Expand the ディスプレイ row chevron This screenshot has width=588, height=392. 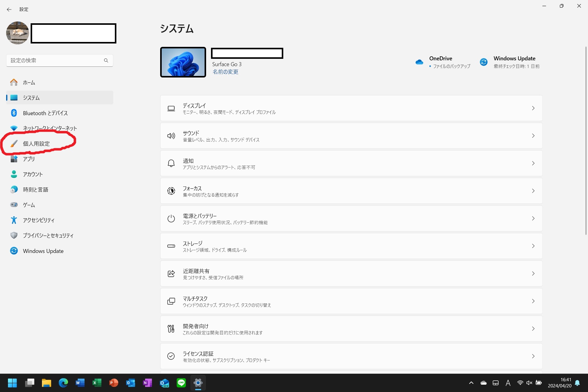(x=533, y=108)
